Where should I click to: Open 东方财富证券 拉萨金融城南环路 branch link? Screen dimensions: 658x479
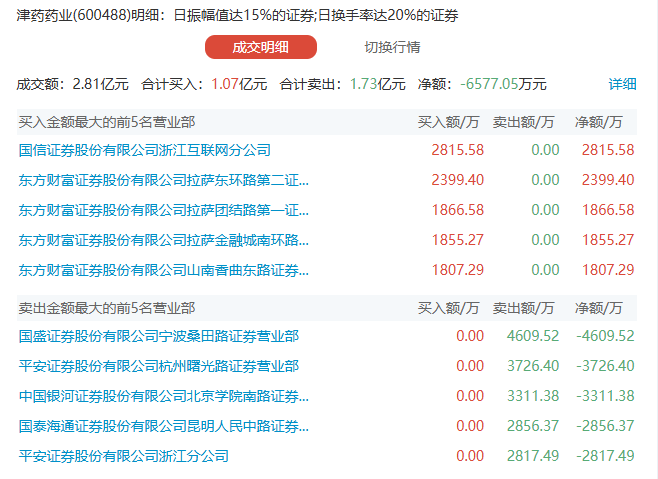[x=164, y=240]
